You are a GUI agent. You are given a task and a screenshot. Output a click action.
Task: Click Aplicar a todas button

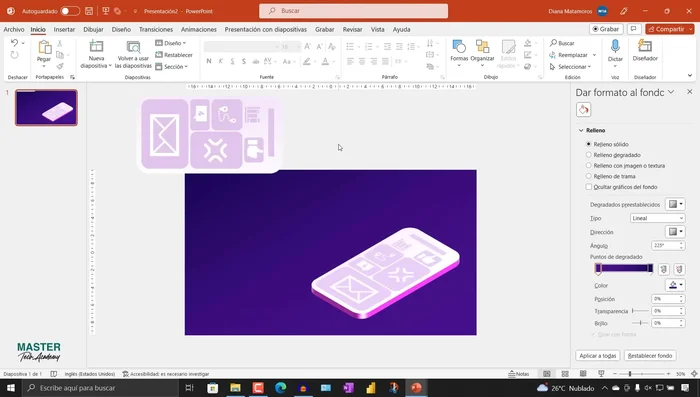coord(598,355)
